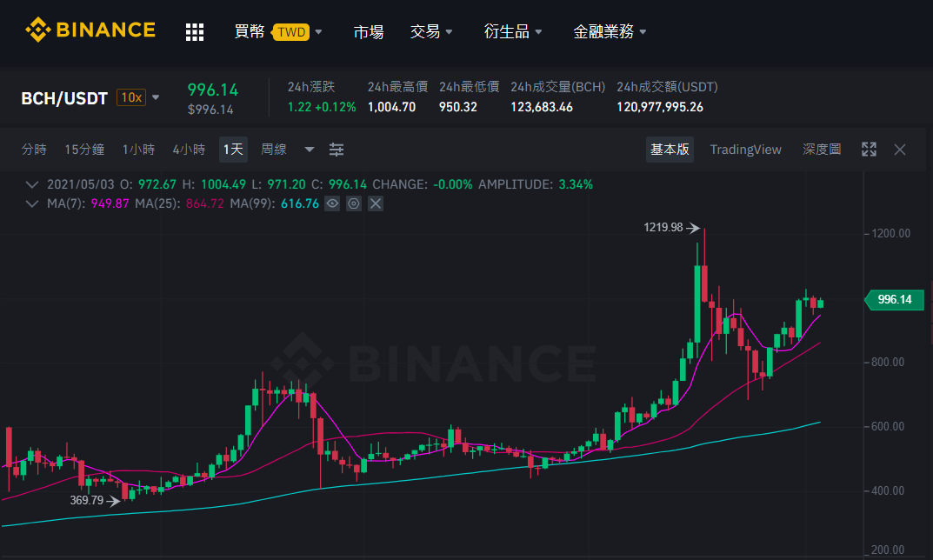
Task: Click the Binance logo
Action: click(x=90, y=30)
